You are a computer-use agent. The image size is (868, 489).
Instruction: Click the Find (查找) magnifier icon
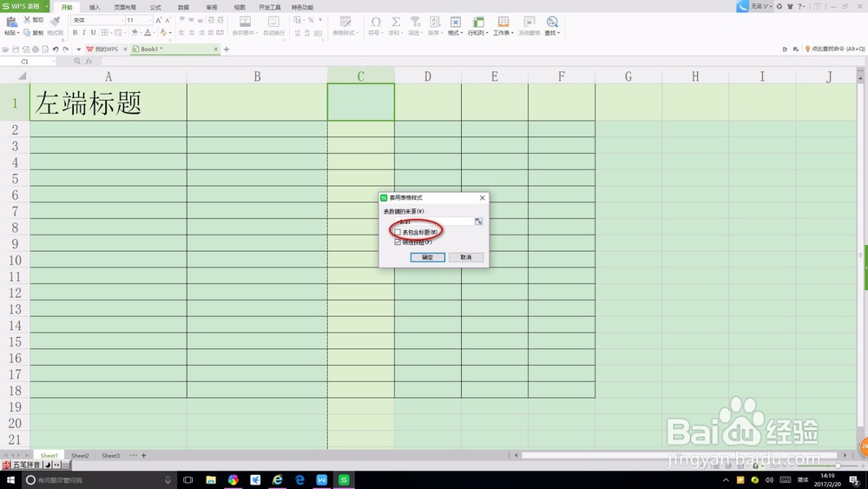tap(552, 23)
